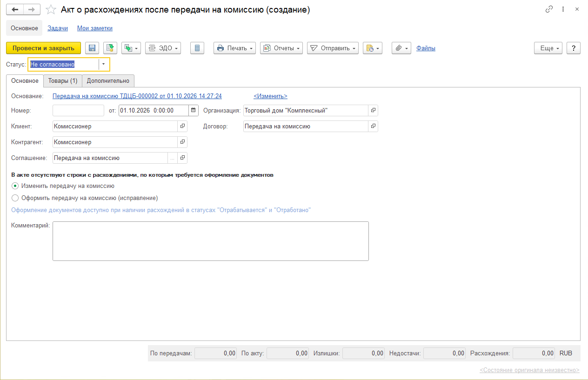The height and width of the screenshot is (380, 588).
Task: Click the Номер input field
Action: pos(78,110)
